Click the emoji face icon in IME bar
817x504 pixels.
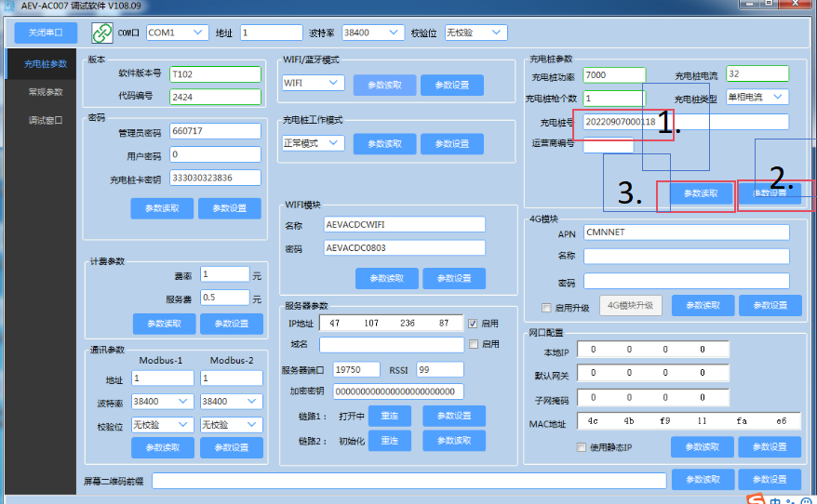coord(808,500)
